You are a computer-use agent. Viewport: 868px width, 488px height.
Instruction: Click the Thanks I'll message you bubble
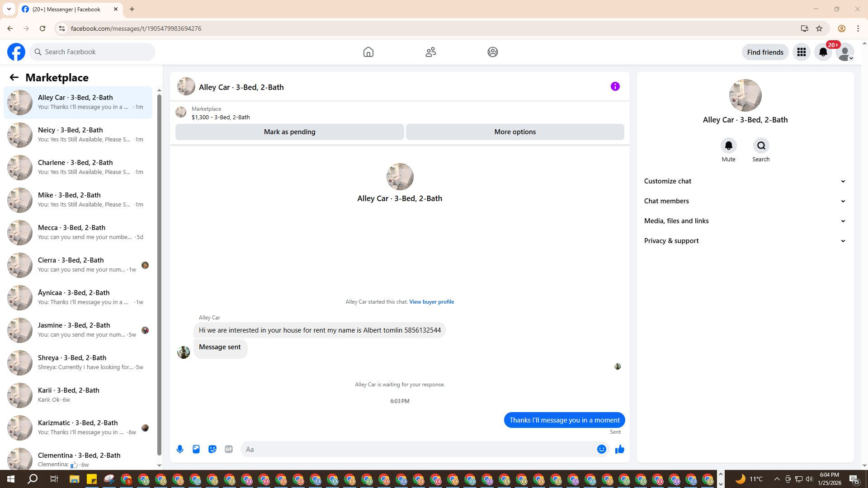565,420
